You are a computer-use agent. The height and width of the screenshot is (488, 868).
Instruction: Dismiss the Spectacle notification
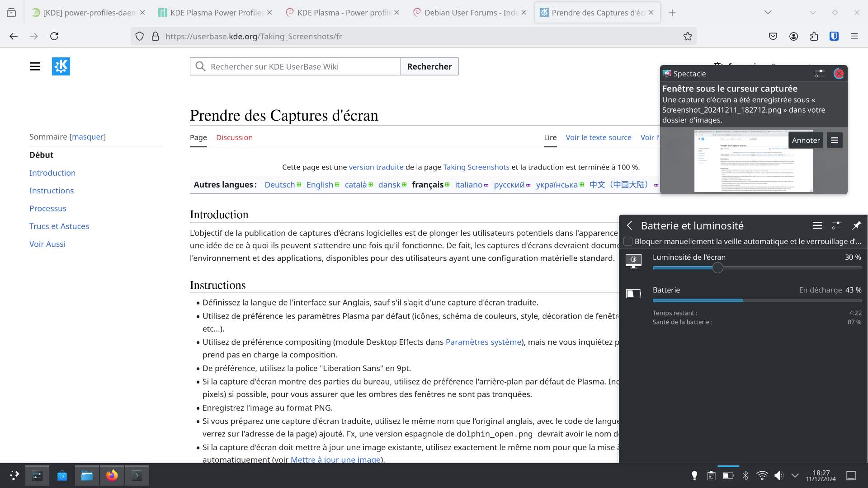(x=839, y=74)
